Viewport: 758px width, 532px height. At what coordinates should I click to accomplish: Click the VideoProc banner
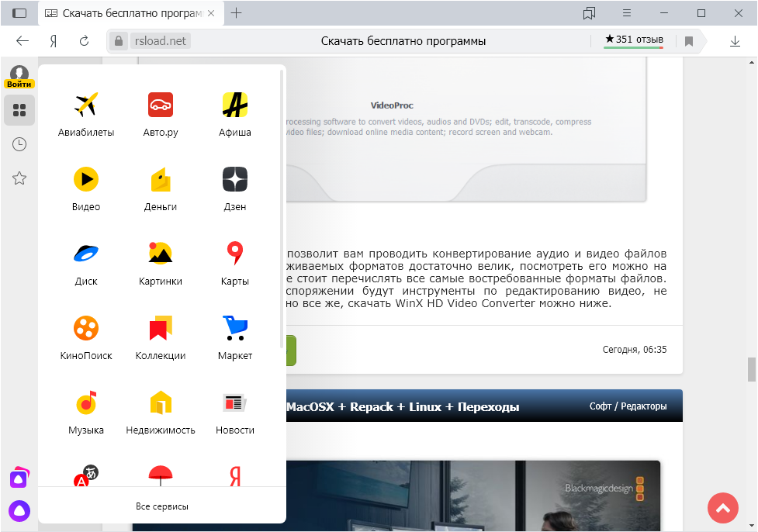[466, 130]
